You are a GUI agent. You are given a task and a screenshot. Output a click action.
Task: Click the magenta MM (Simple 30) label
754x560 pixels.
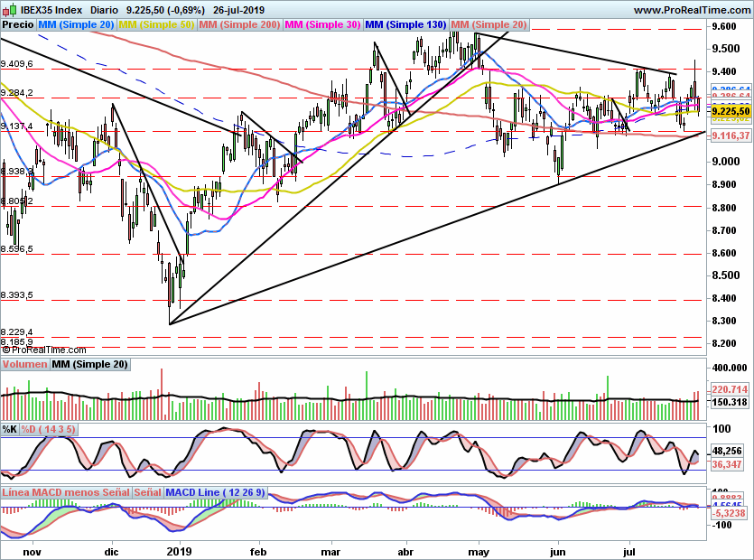pos(322,24)
